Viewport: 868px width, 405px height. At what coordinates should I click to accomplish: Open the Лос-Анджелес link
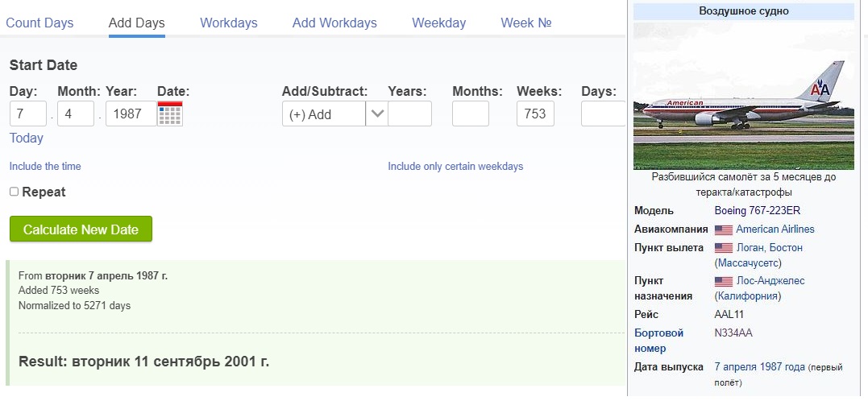click(770, 280)
